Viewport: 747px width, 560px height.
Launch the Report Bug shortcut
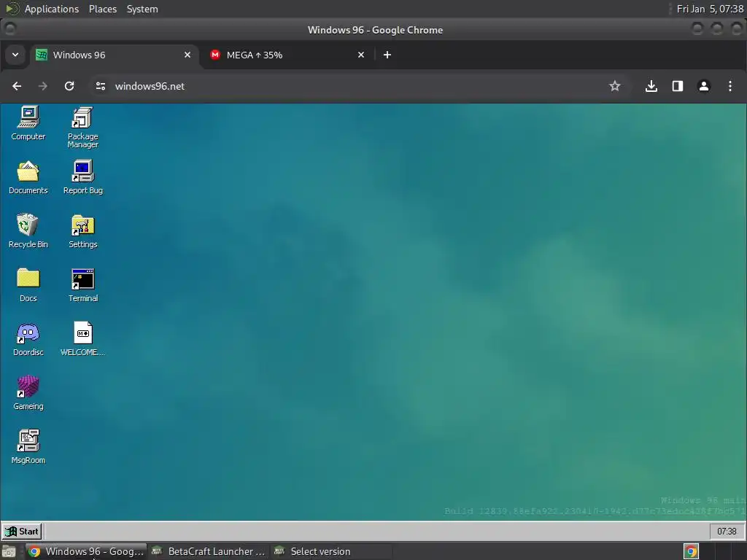83,178
